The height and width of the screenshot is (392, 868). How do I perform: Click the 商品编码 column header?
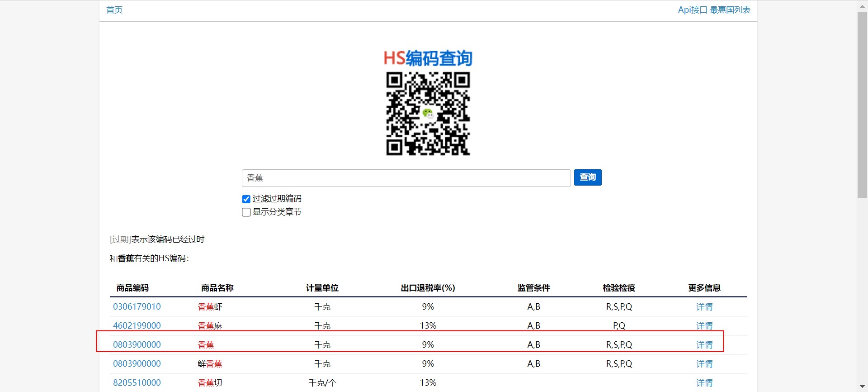[x=132, y=288]
